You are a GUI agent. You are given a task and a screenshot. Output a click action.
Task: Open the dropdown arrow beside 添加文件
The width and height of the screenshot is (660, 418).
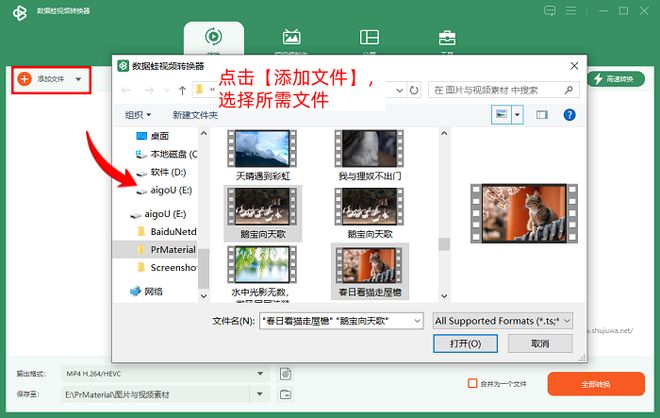pos(78,79)
